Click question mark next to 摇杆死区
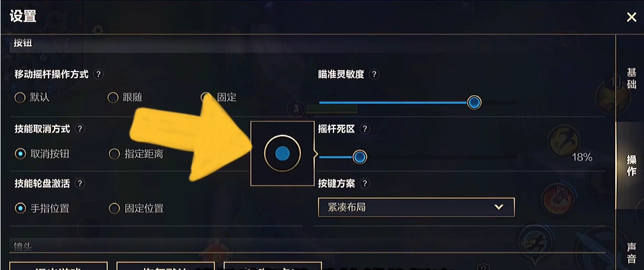644x270 pixels. tap(364, 129)
